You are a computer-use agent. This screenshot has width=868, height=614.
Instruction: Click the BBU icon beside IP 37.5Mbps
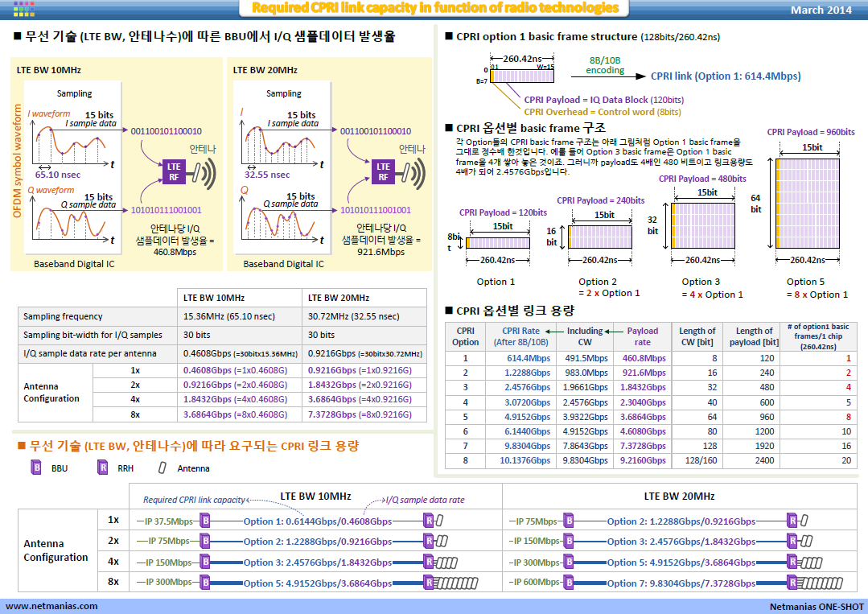(x=205, y=521)
